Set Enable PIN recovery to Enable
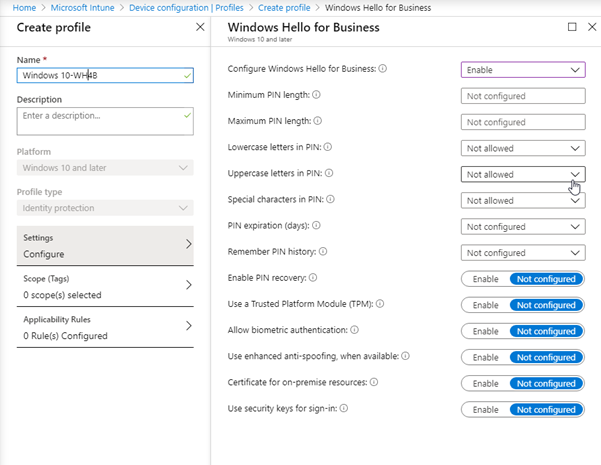Viewport: 601px width, 465px height. pos(486,279)
